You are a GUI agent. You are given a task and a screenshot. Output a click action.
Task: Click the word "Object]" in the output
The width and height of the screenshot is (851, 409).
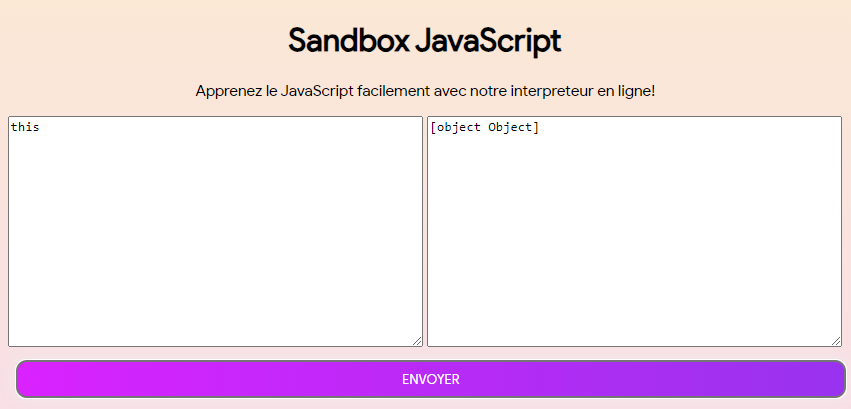point(514,128)
